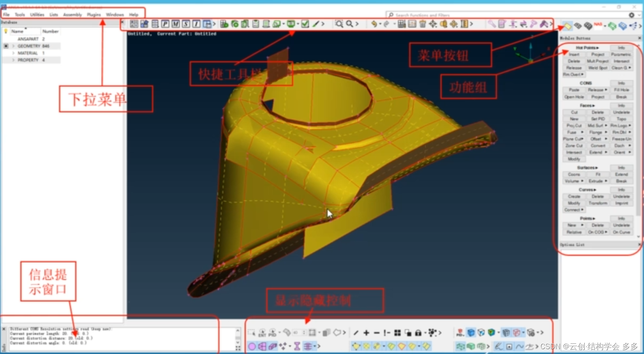The image size is (644, 354).
Task: Click the undo arrow icon
Action: pos(374,24)
